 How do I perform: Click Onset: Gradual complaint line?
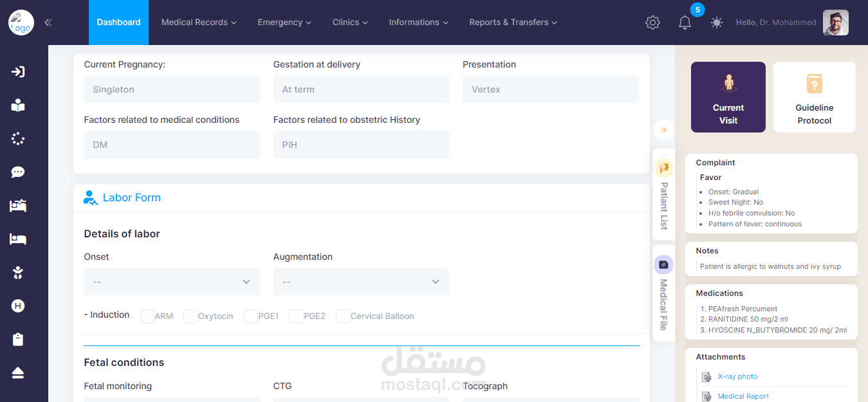(x=734, y=192)
